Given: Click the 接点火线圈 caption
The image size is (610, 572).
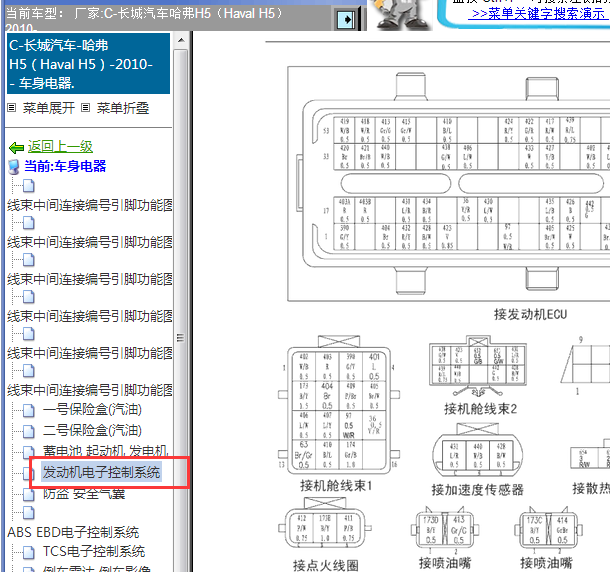Looking at the screenshot, I should coord(326,565).
